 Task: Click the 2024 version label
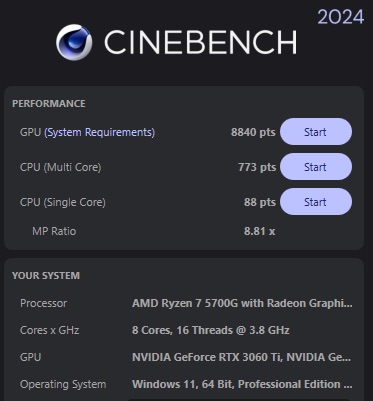point(340,17)
